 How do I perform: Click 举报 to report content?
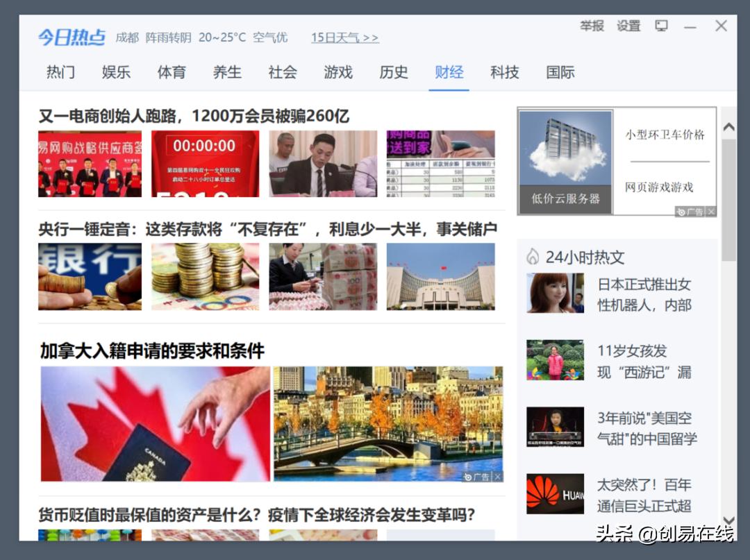point(592,26)
